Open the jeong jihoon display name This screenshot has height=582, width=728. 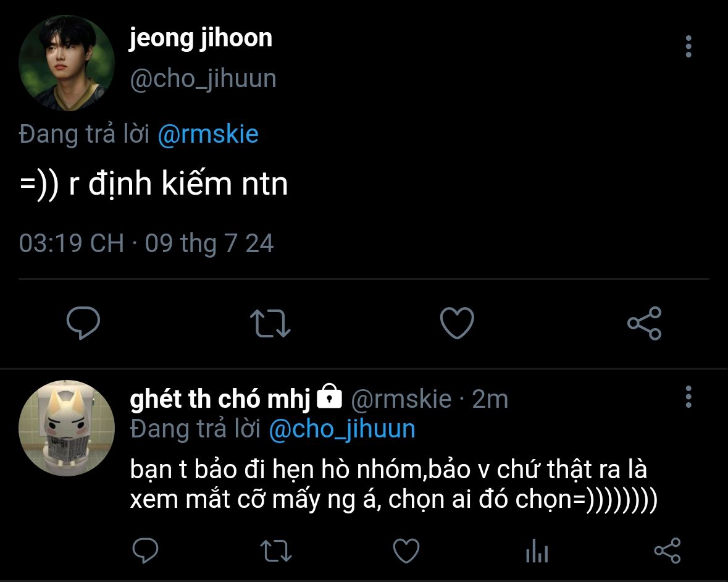(x=201, y=38)
